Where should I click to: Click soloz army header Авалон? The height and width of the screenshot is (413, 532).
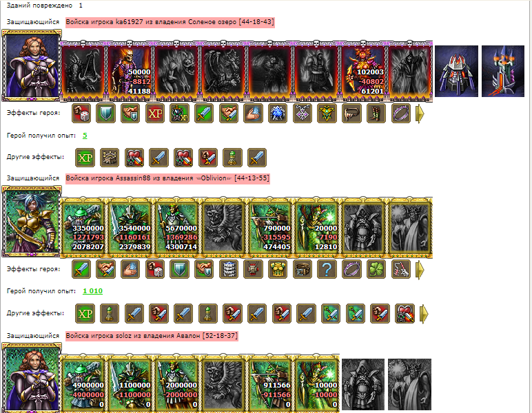tap(152, 336)
